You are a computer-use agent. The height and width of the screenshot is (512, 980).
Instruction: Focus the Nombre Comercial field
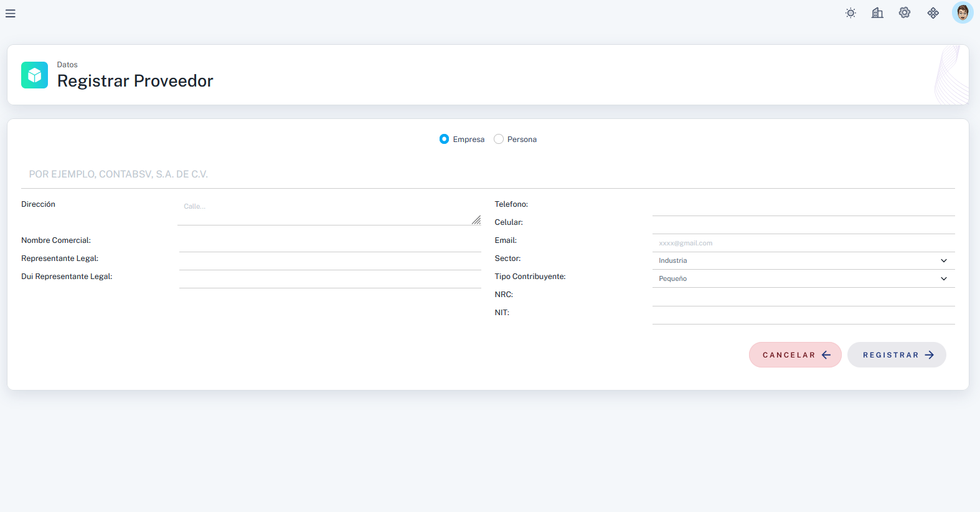[330, 243]
